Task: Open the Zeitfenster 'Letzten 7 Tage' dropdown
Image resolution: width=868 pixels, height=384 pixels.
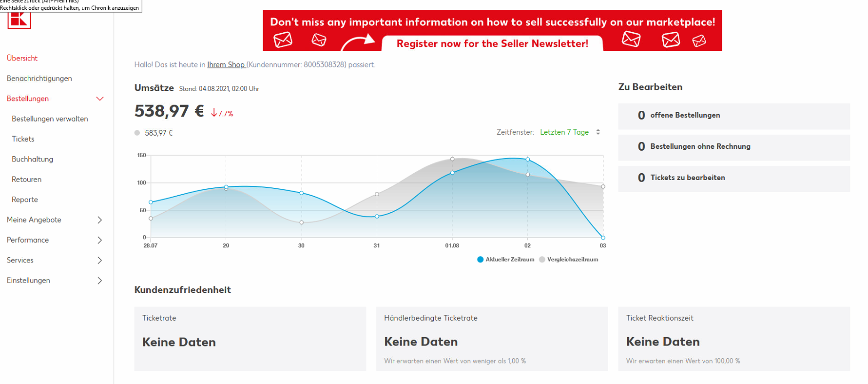Action: tap(570, 132)
